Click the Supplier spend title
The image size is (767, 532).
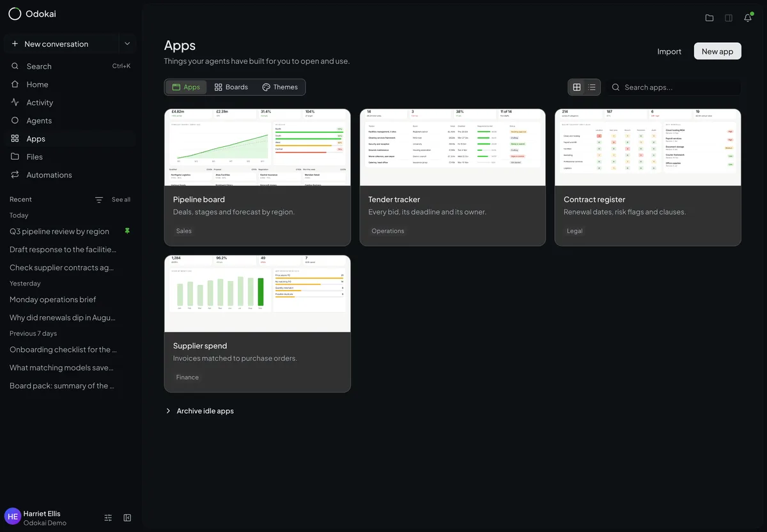[200, 346]
